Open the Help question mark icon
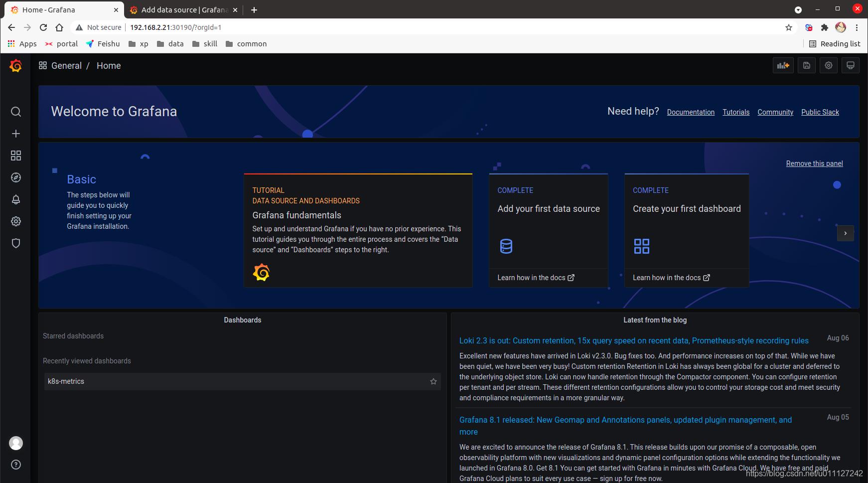 [x=16, y=465]
